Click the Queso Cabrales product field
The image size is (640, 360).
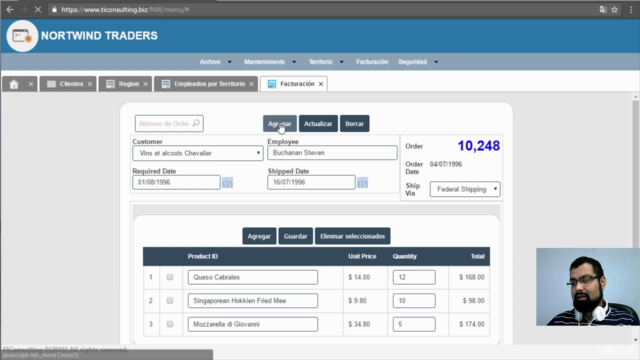pos(253,277)
